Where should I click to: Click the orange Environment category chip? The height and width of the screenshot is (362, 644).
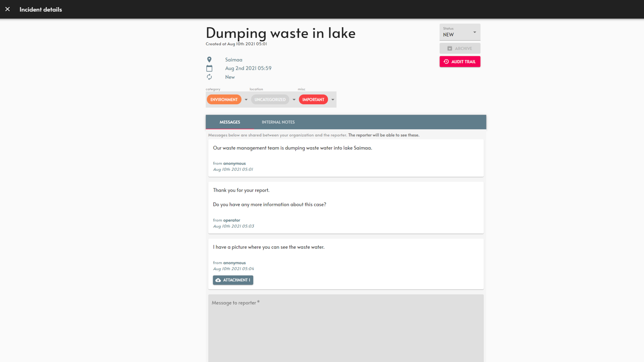click(224, 100)
